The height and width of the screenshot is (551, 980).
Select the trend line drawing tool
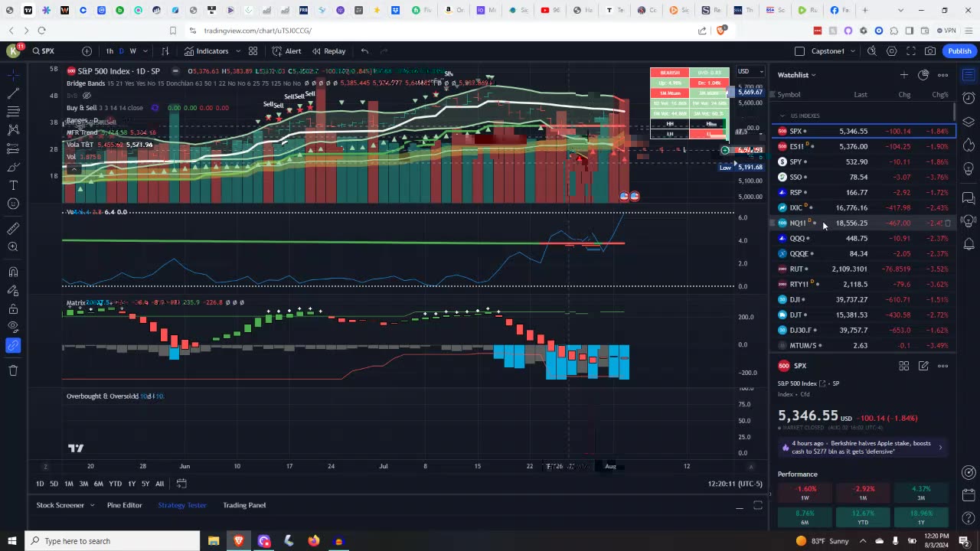(x=13, y=93)
